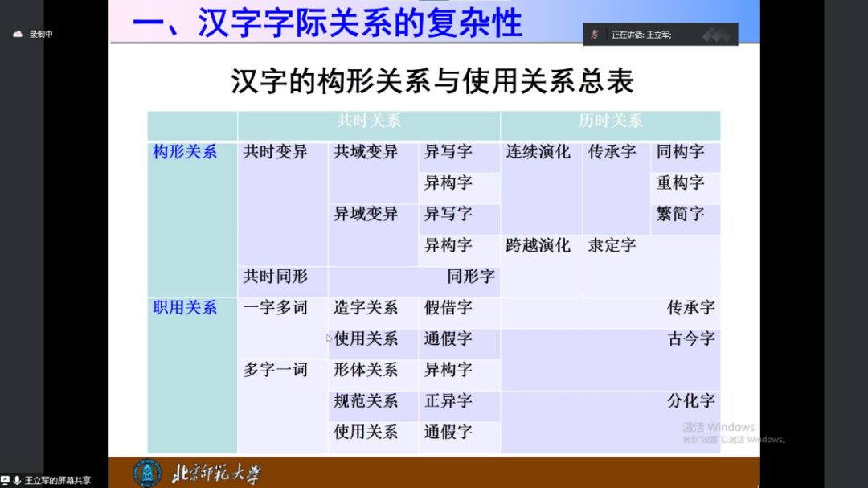Click the 繁简字 table cell
This screenshot has width=868, height=488.
(680, 214)
